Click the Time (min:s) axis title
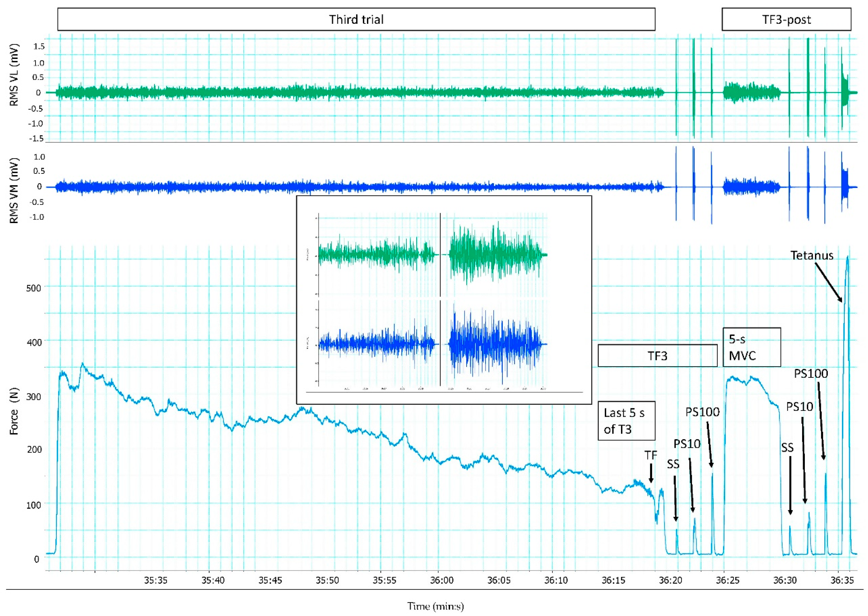The width and height of the screenshot is (868, 616). point(435,607)
